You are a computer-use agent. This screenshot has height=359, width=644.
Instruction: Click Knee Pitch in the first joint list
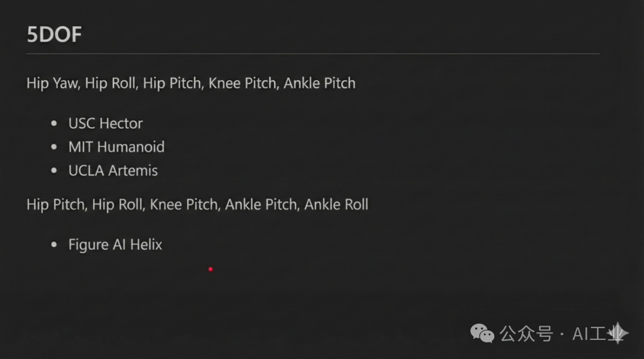242,83
